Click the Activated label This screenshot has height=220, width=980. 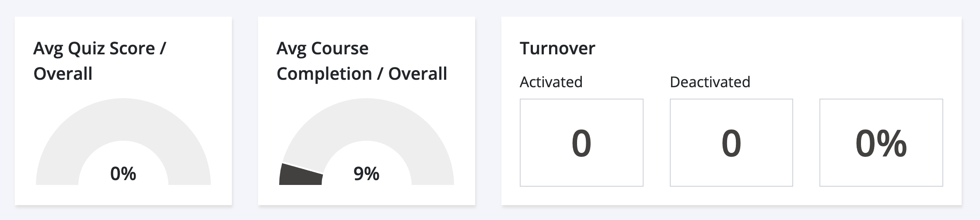pyautogui.click(x=551, y=82)
